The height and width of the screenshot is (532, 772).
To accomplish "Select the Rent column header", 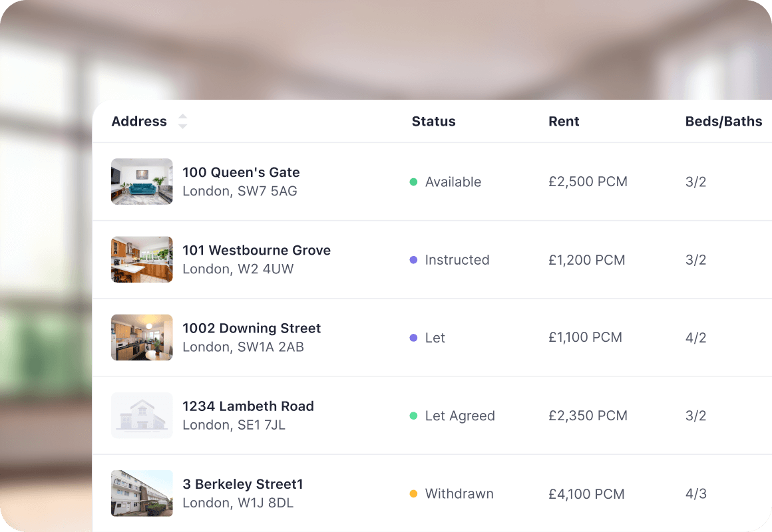I will (x=564, y=122).
